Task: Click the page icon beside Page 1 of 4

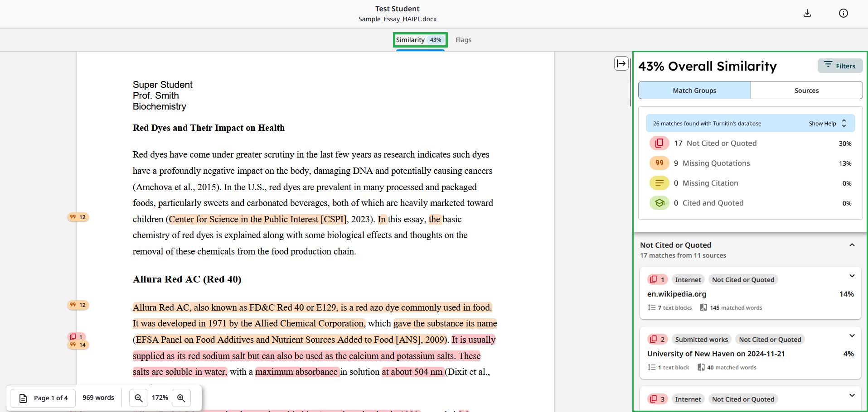Action: click(23, 398)
